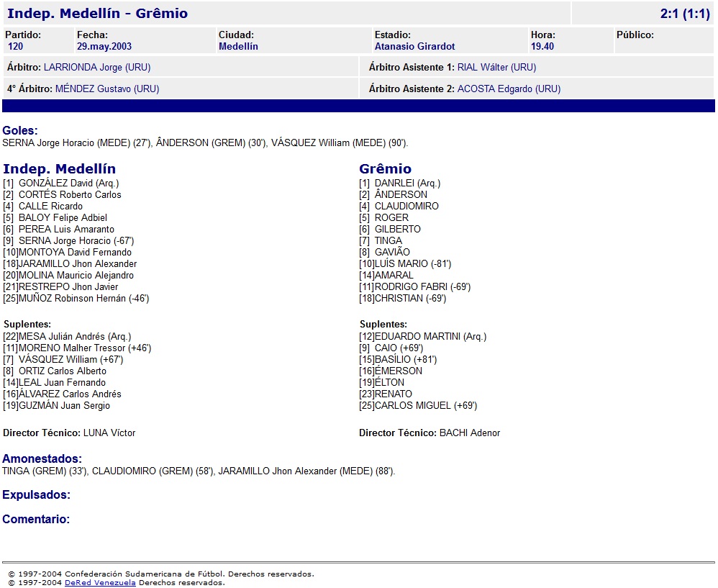Select player 'GAVIÃO'
Screen dimensions: 718x588
point(392,252)
